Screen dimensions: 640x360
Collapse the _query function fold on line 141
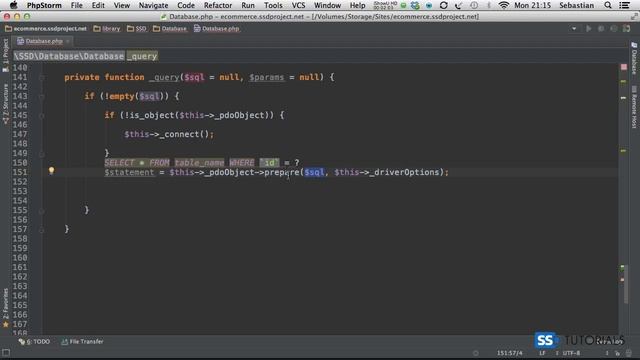[42, 77]
